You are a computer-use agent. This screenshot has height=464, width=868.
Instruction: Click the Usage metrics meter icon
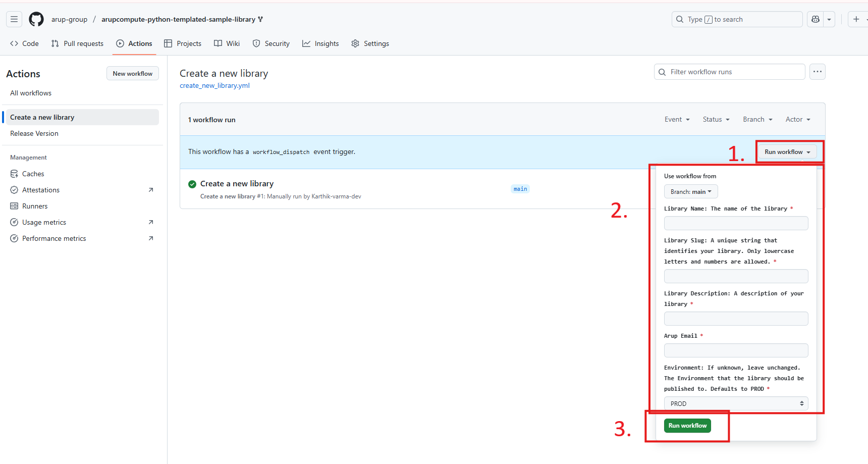(x=14, y=222)
